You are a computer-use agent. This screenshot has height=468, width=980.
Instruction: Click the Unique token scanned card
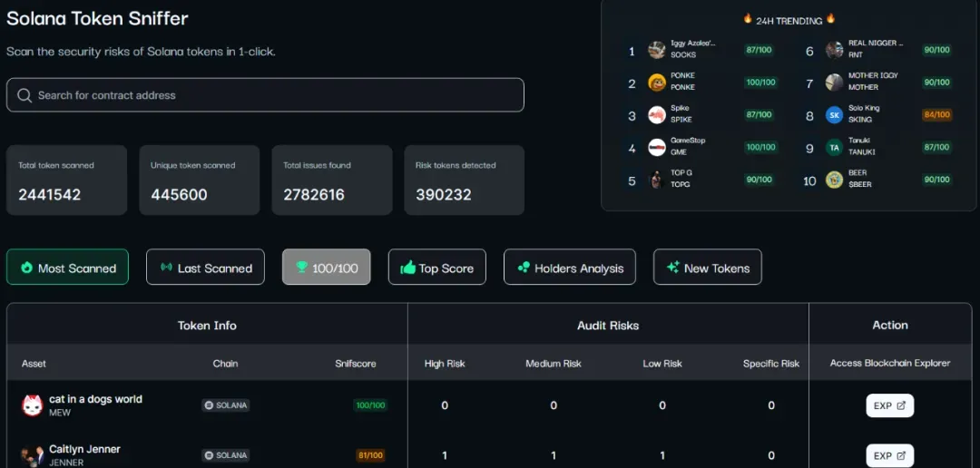[x=200, y=180]
